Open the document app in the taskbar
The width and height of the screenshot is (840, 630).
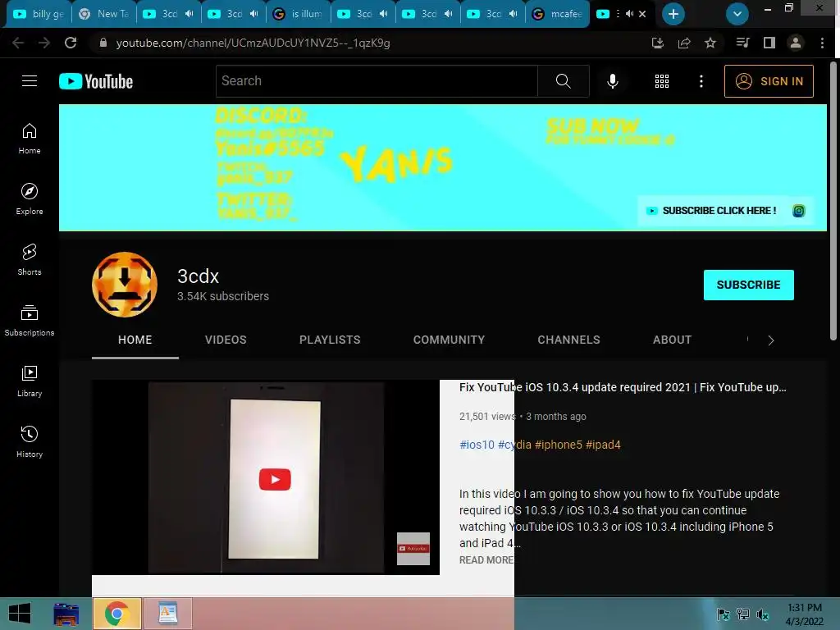(x=167, y=614)
